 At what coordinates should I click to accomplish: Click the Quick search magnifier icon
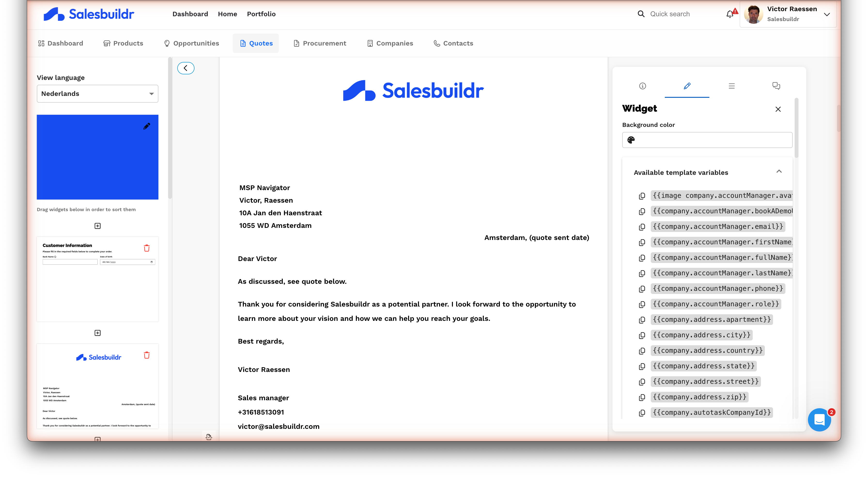tap(641, 14)
